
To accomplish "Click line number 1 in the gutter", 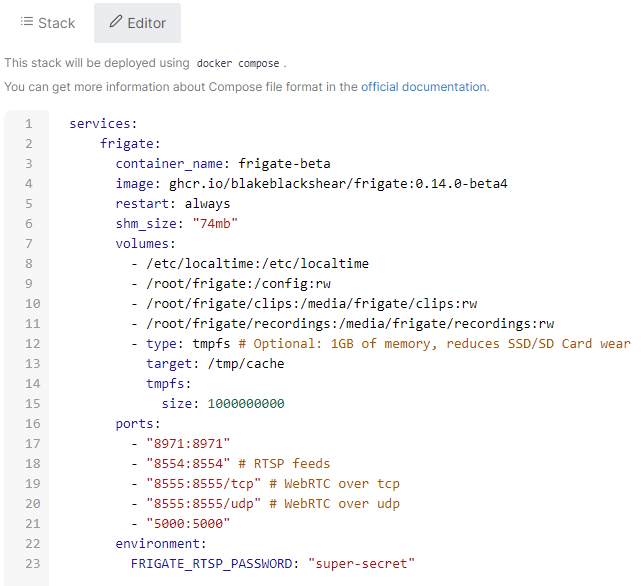I will coord(29,124).
